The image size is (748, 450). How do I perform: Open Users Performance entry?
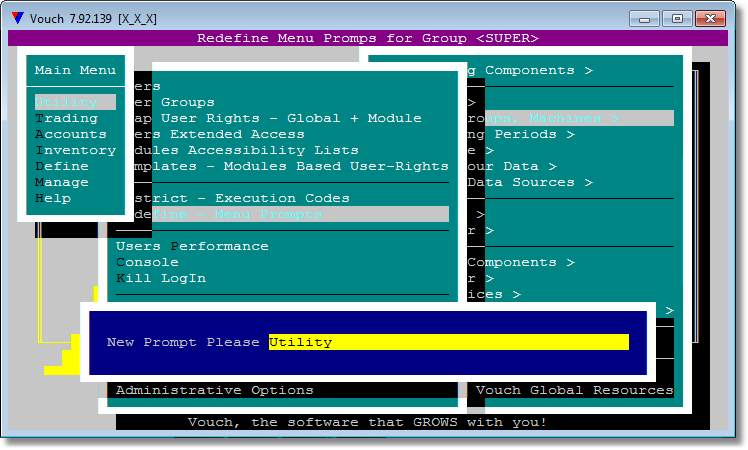coord(192,246)
